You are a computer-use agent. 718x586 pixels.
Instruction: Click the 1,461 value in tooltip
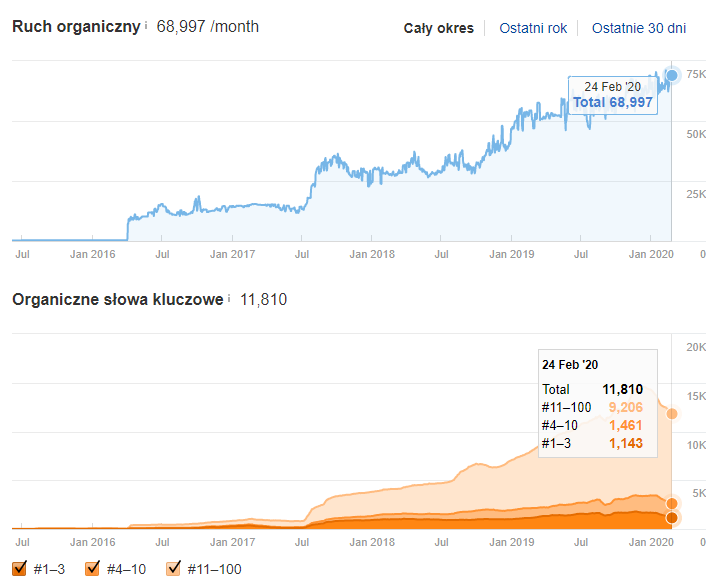click(626, 425)
